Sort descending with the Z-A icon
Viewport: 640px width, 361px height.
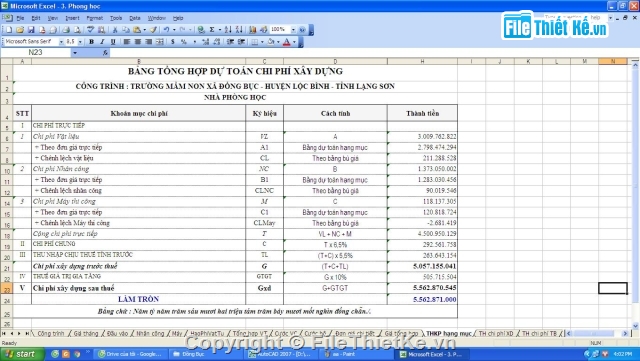(239, 30)
